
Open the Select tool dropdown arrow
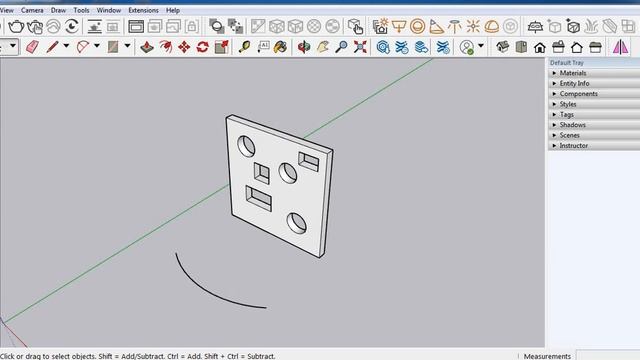coord(13,46)
